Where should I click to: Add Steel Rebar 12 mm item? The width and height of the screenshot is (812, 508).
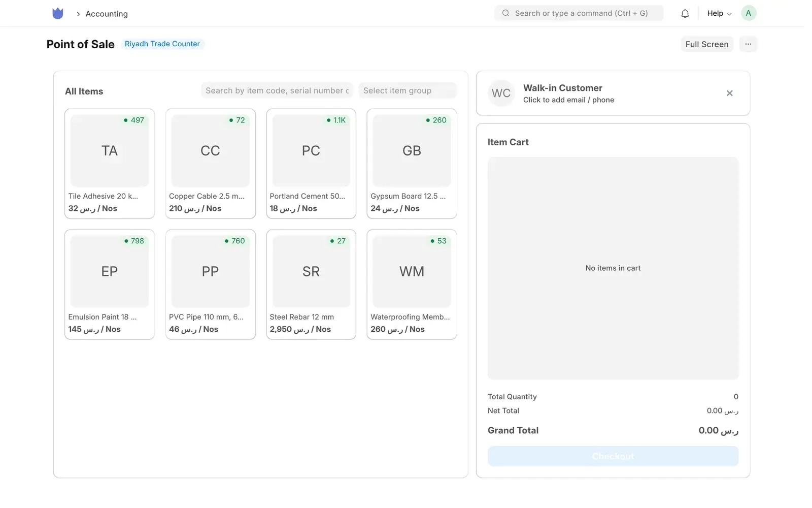[x=311, y=284]
